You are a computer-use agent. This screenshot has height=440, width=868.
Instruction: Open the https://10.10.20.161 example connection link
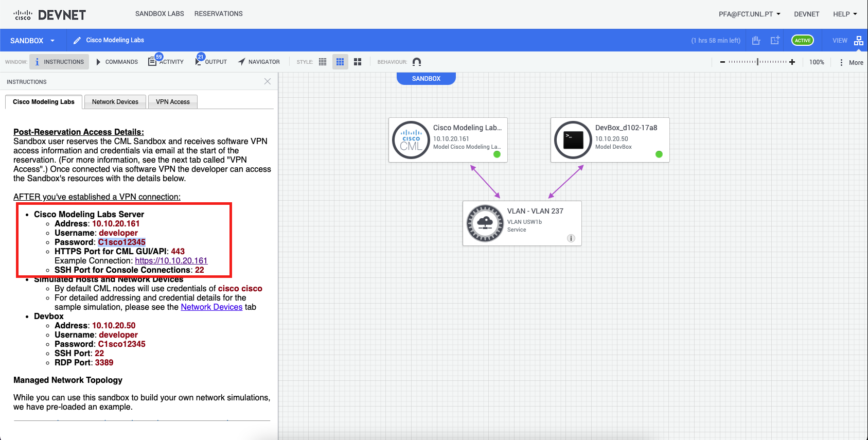tap(171, 261)
